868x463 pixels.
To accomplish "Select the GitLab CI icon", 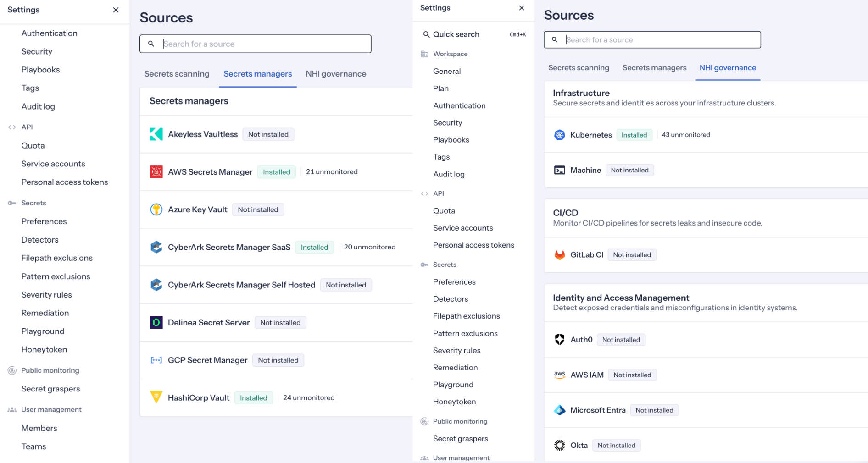I will pos(559,254).
